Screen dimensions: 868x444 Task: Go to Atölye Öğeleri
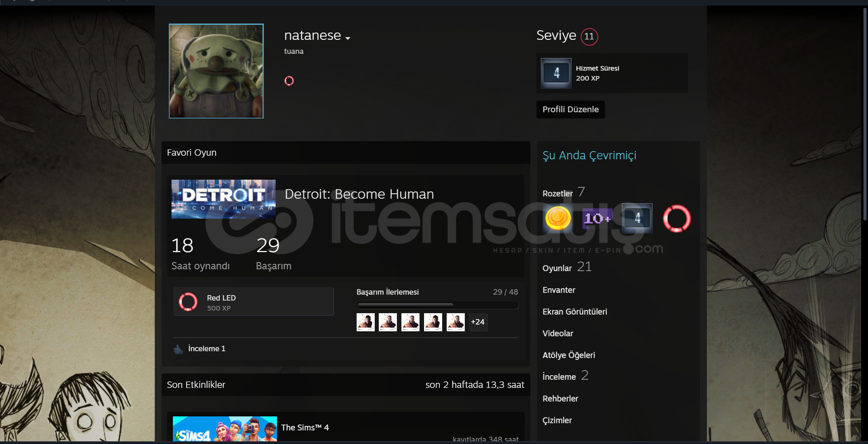click(569, 355)
